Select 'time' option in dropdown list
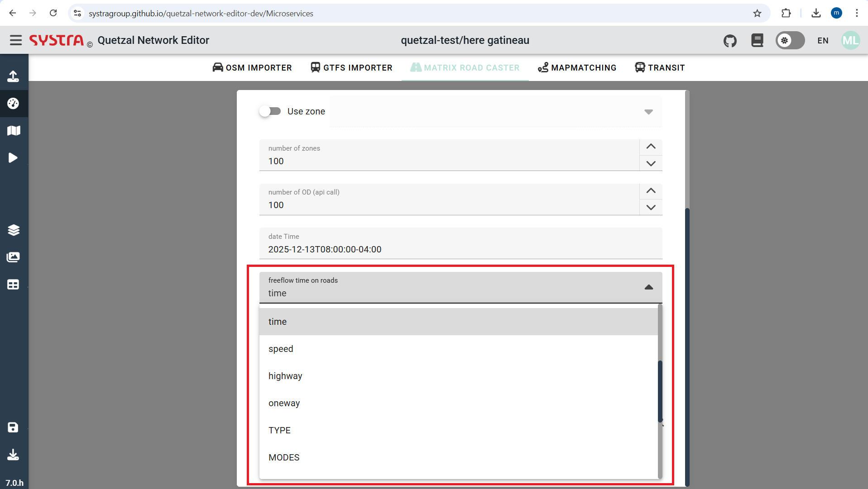This screenshot has width=868, height=489. pyautogui.click(x=458, y=322)
